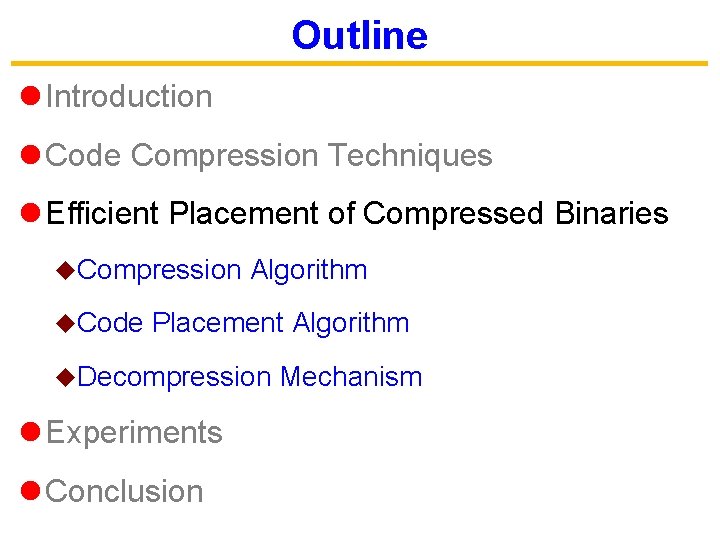The image size is (720, 540).
Task: Click the red bullet beside Code Compression Techniques
Action: tap(30, 156)
